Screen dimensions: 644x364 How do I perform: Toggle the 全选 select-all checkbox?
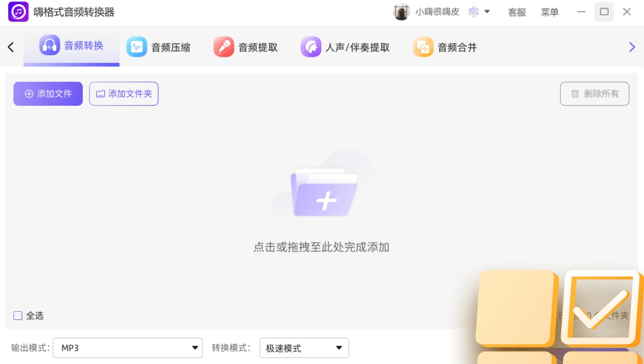click(x=18, y=315)
